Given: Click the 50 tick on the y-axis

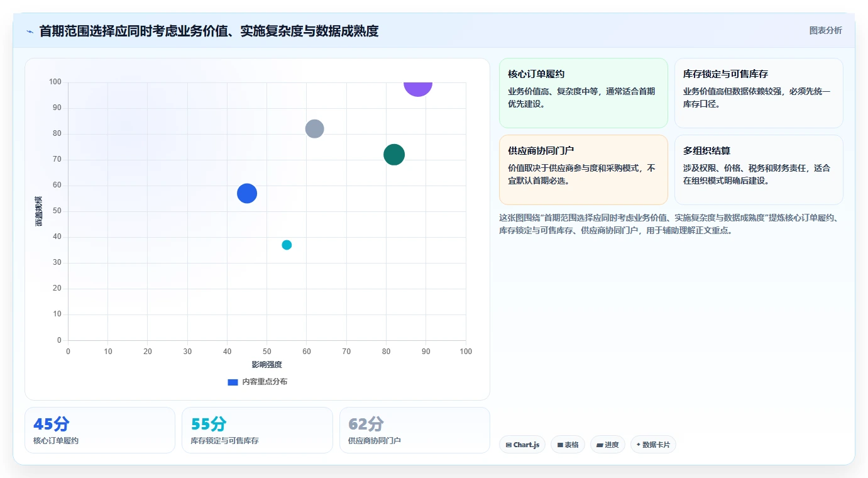Looking at the screenshot, I should pyautogui.click(x=57, y=211).
